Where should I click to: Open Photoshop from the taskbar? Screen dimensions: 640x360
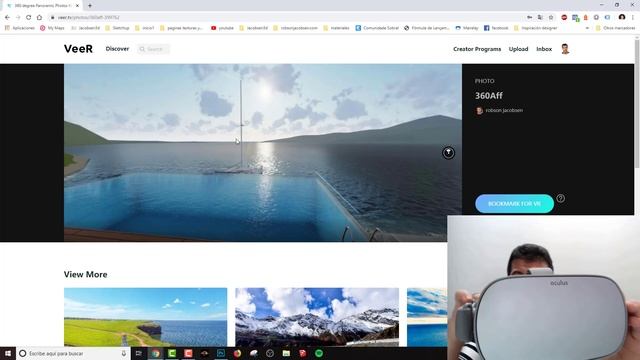click(221, 353)
